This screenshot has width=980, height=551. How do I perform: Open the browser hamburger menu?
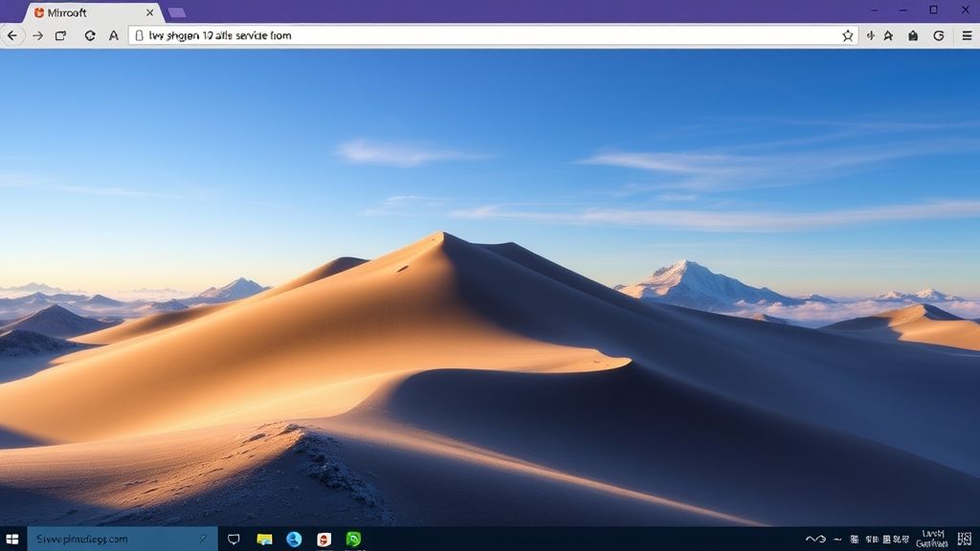967,35
